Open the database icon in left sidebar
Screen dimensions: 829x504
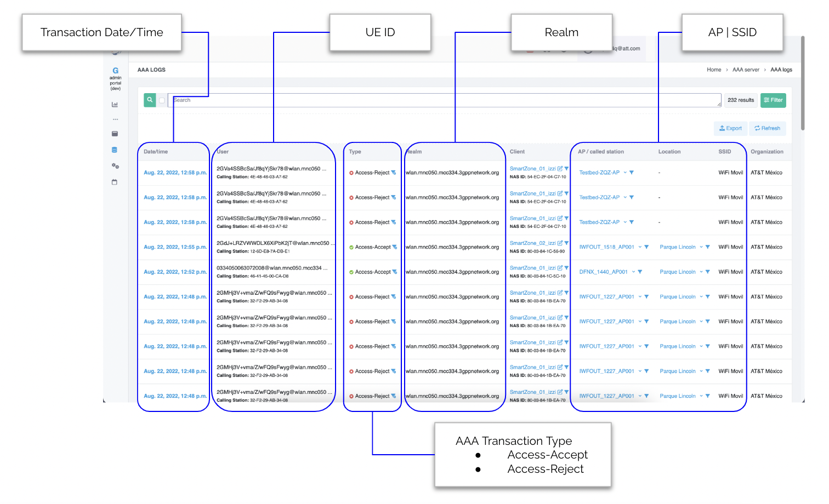coord(115,150)
